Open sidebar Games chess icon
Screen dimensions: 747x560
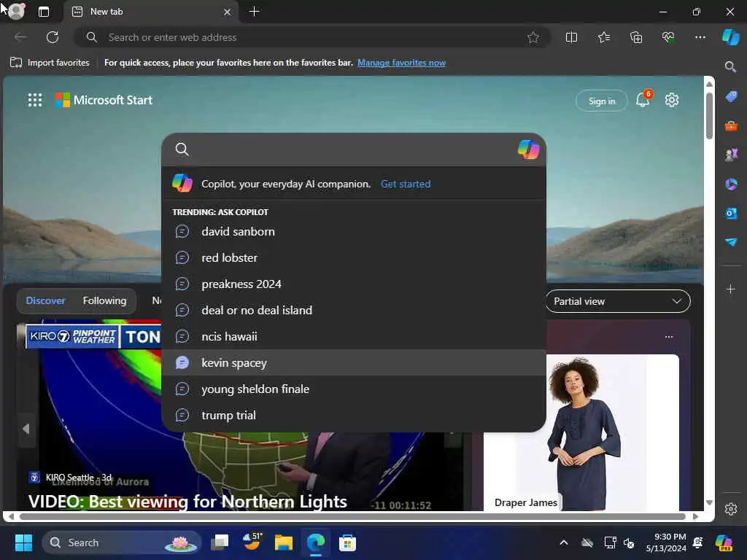731,155
